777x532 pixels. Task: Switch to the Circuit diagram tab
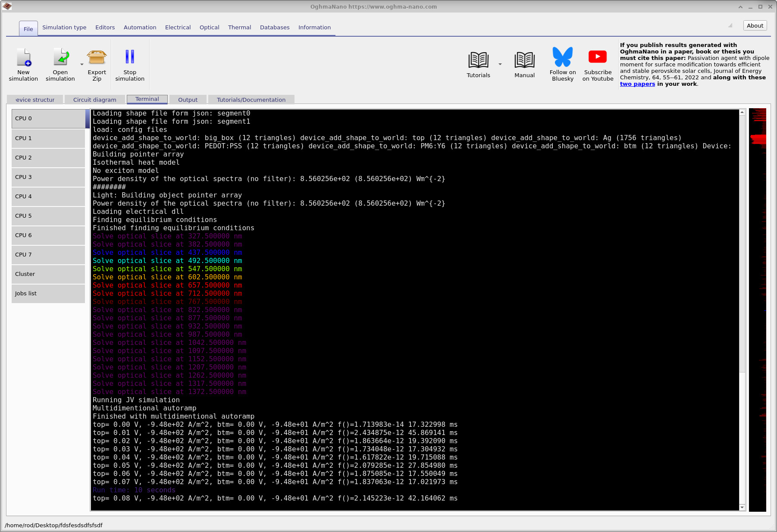tap(94, 100)
